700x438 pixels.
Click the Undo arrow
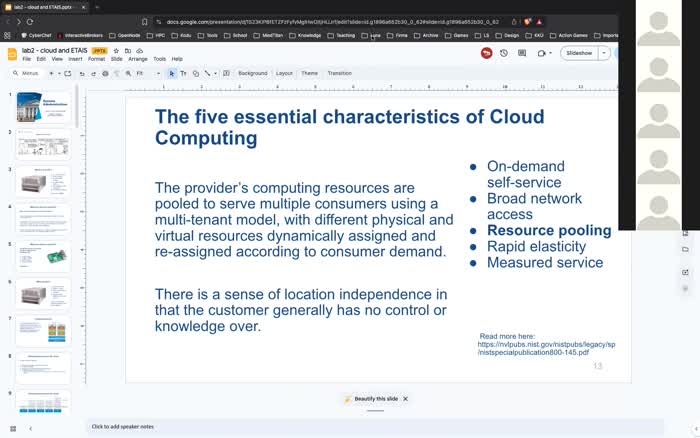click(82, 74)
